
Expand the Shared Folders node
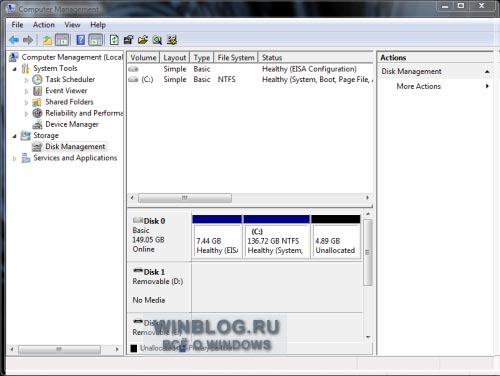[26, 103]
